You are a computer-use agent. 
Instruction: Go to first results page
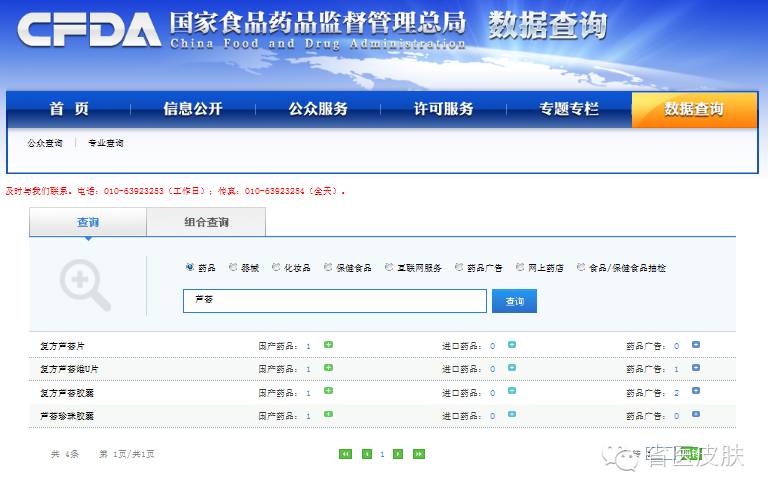(345, 454)
